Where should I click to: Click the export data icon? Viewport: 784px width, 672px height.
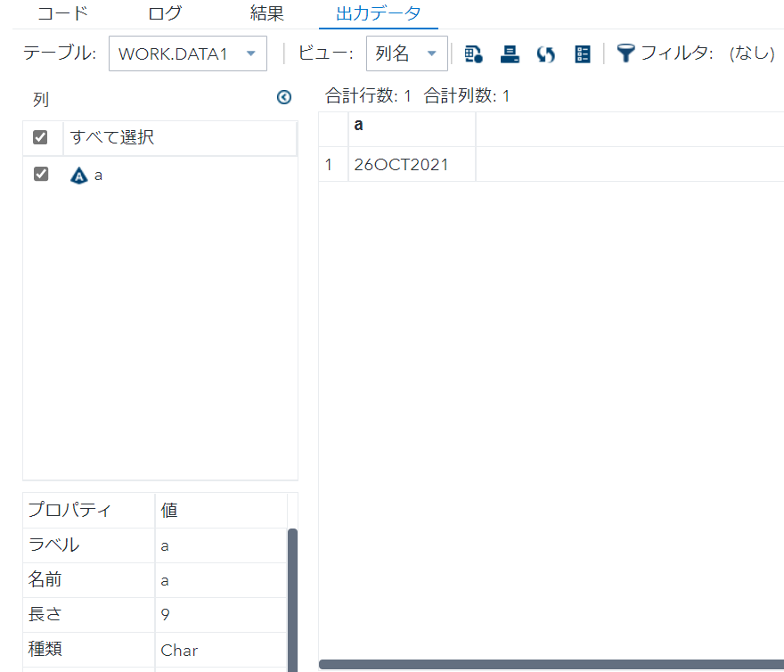pos(510,54)
